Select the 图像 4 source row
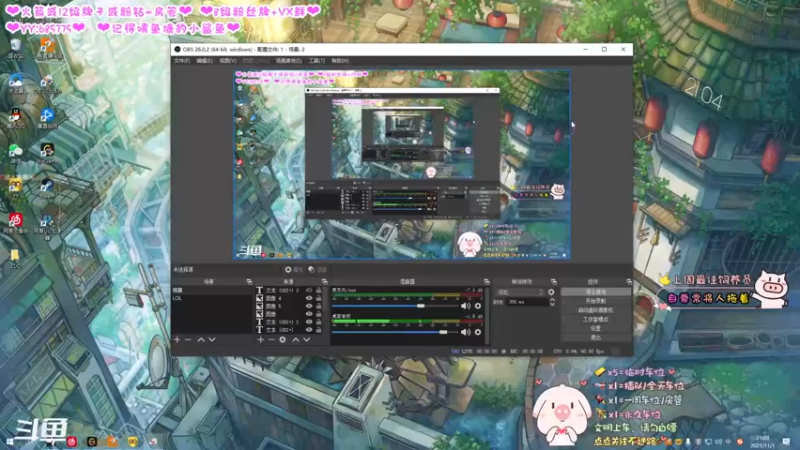Image resolution: width=800 pixels, height=450 pixels. [291, 298]
